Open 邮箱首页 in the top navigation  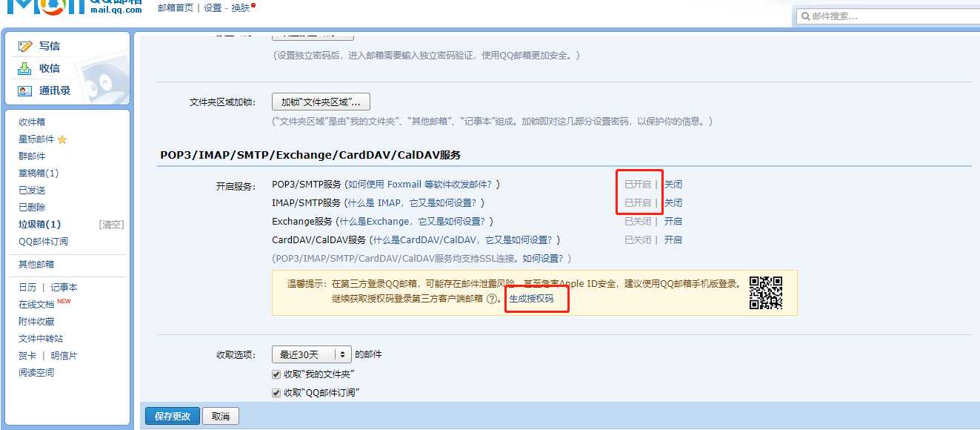[176, 7]
